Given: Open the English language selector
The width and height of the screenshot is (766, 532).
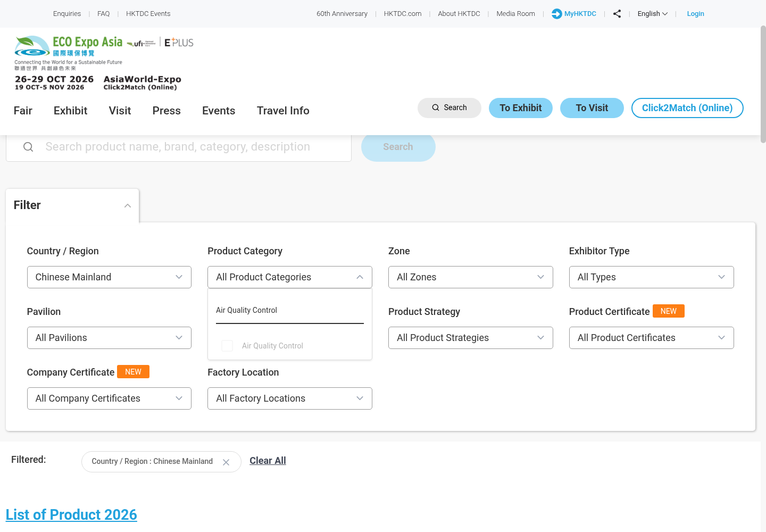Looking at the screenshot, I should tap(653, 14).
